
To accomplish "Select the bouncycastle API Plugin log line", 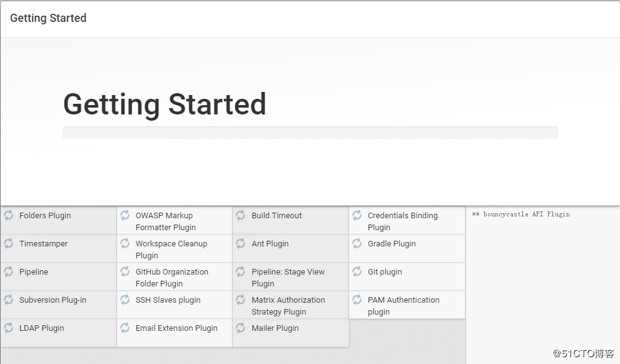I will (x=521, y=215).
